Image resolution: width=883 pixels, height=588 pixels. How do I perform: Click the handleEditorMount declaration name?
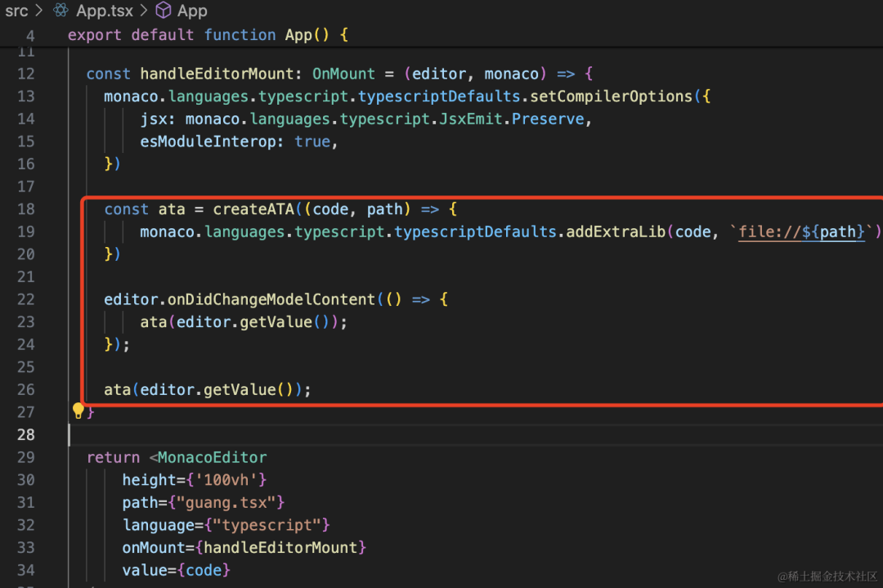217,74
